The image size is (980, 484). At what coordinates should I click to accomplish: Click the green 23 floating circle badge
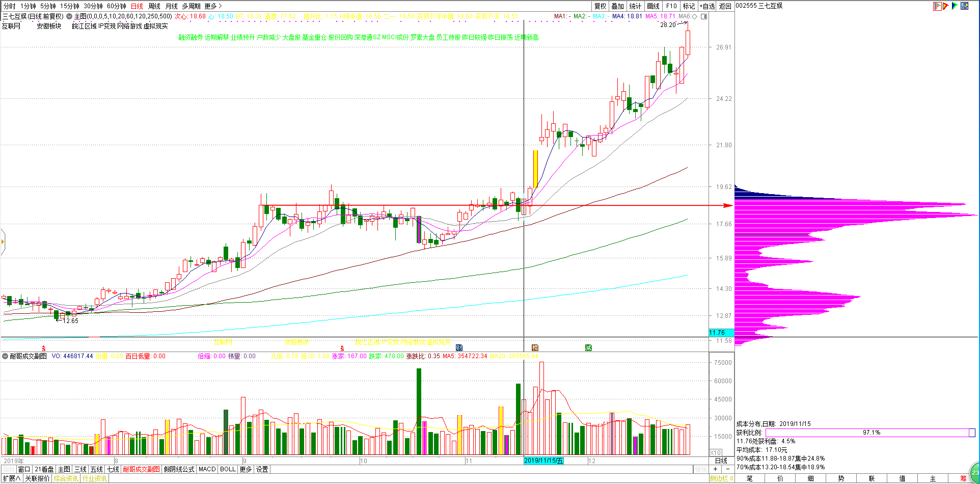(975, 472)
